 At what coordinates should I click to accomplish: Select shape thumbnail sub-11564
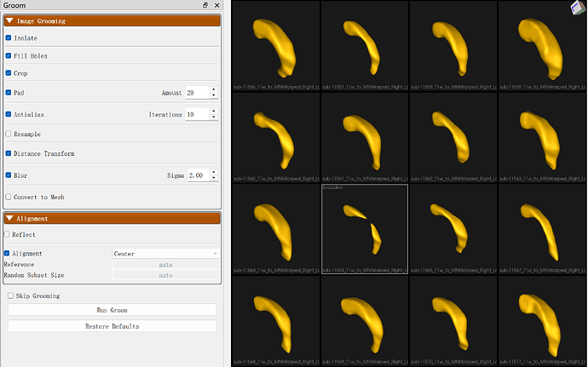[276, 229]
